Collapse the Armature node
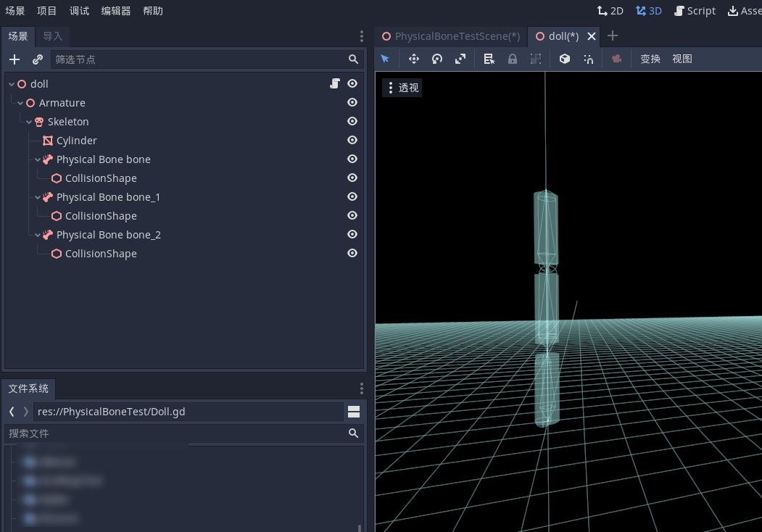The height and width of the screenshot is (532, 762). coord(20,103)
